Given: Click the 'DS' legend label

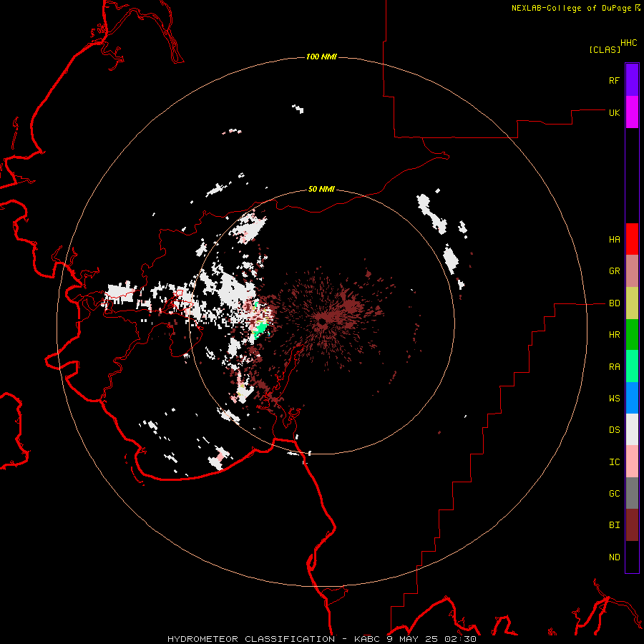Looking at the screenshot, I should tap(614, 430).
